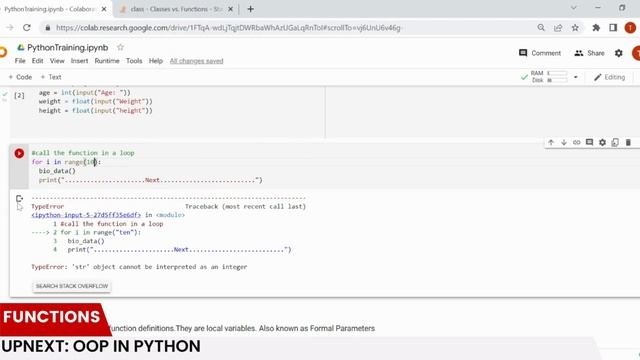Click inside range(10) code line
The width and height of the screenshot is (640, 360).
(x=66, y=162)
